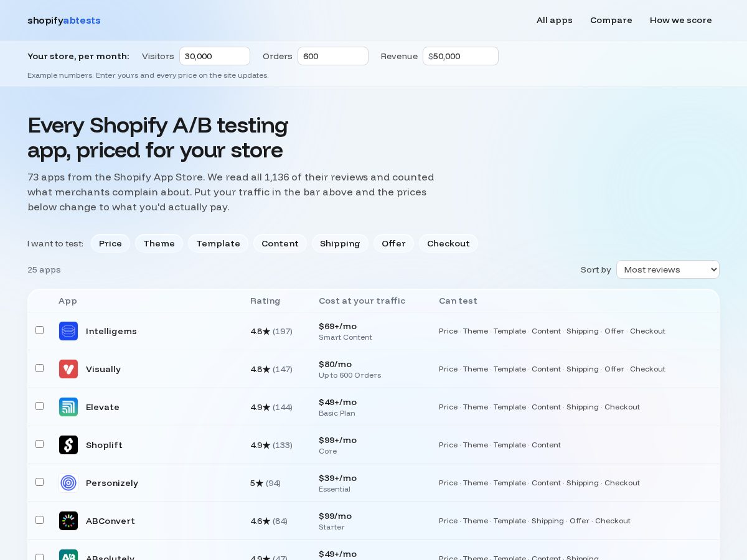The height and width of the screenshot is (560, 747).
Task: Click Shoplift rating 4.9★ (133)
Action: click(271, 445)
